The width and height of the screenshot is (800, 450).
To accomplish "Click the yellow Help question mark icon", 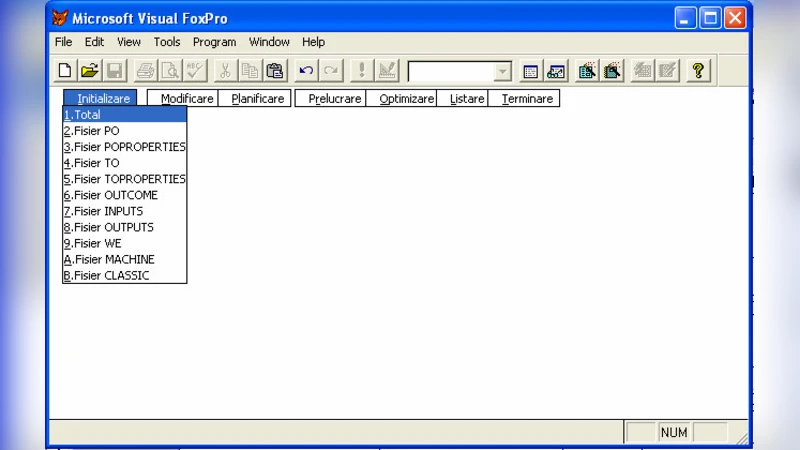I will (698, 71).
